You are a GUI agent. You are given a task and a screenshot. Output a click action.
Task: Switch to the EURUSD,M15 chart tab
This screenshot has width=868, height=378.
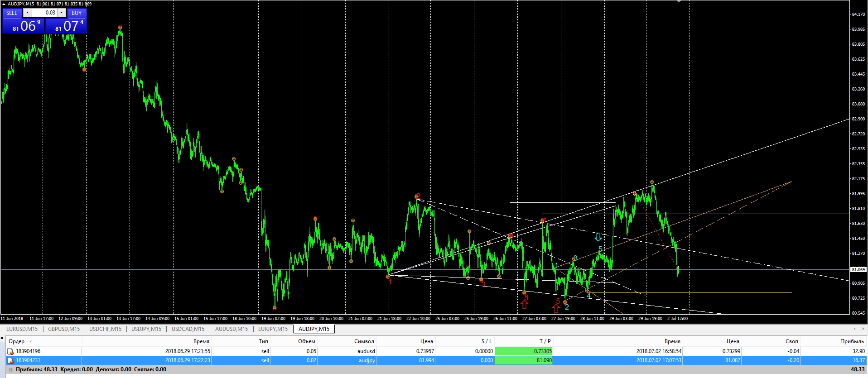point(22,329)
